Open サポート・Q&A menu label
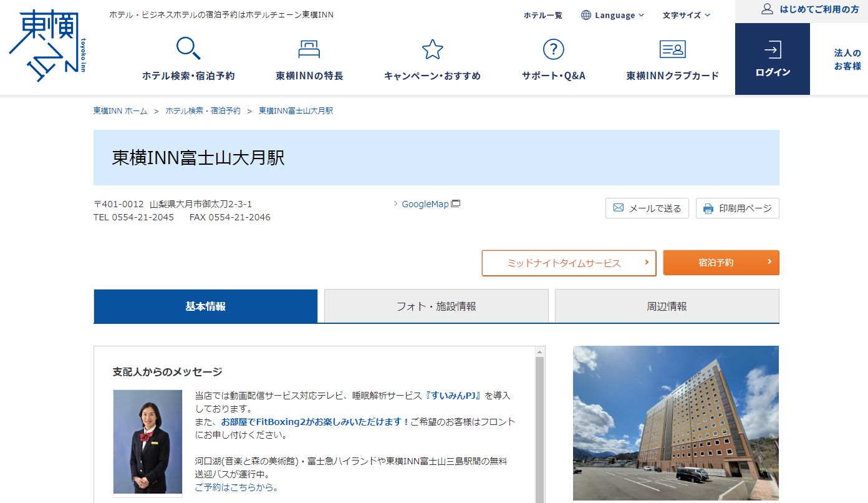 pos(553,76)
